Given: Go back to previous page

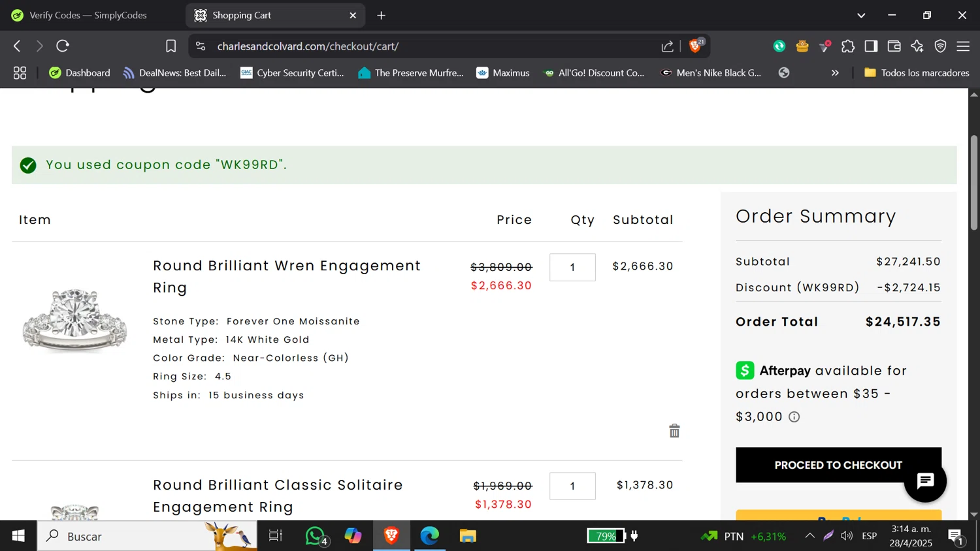Looking at the screenshot, I should (x=18, y=46).
